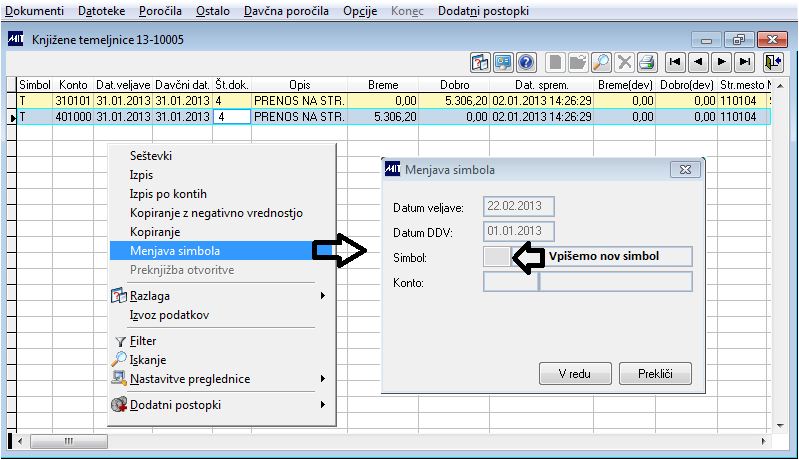Choose Kopiranje z negativno vrednostjo
The width and height of the screenshot is (799, 460).
(x=216, y=213)
